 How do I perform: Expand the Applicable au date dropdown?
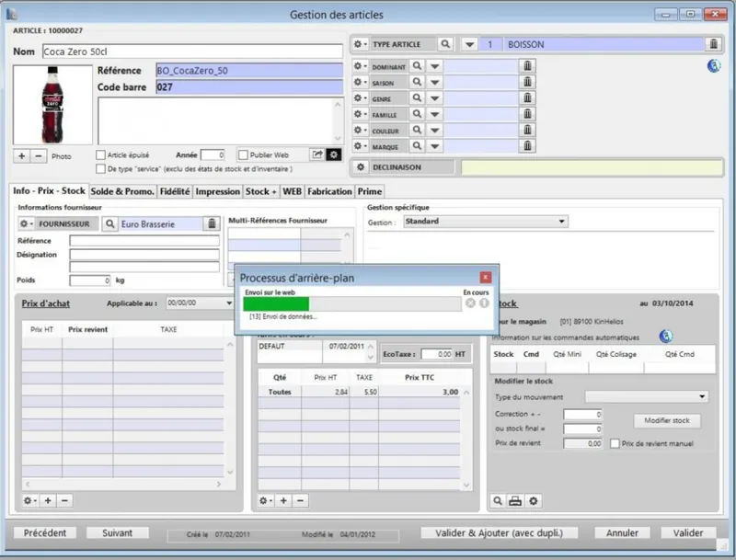pyautogui.click(x=229, y=303)
